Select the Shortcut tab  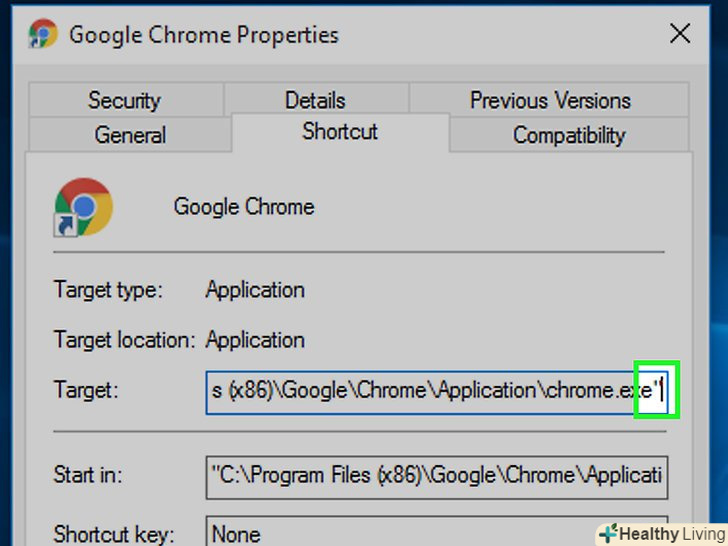340,132
